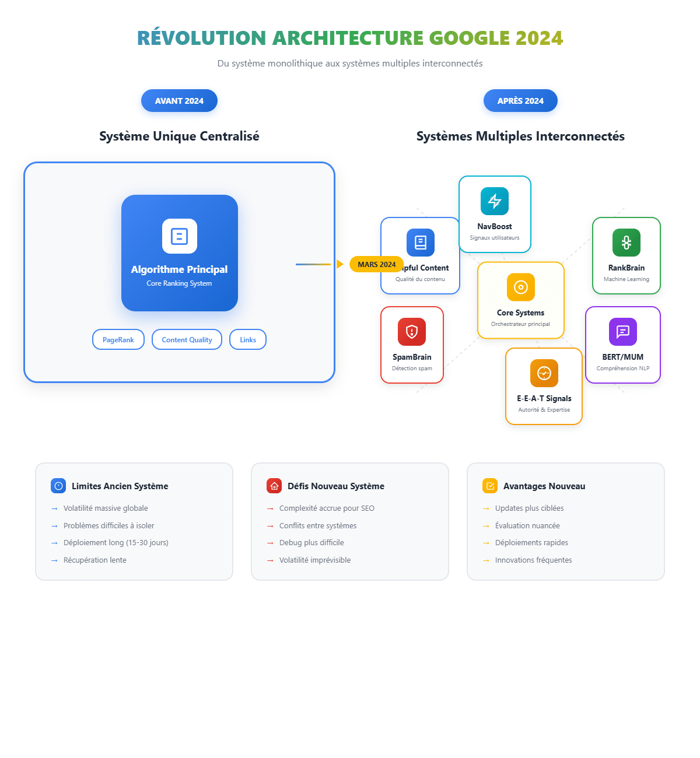Image resolution: width=700 pixels, height=758 pixels.
Task: Click the E-E-A-T Signals title
Action: 544,398
